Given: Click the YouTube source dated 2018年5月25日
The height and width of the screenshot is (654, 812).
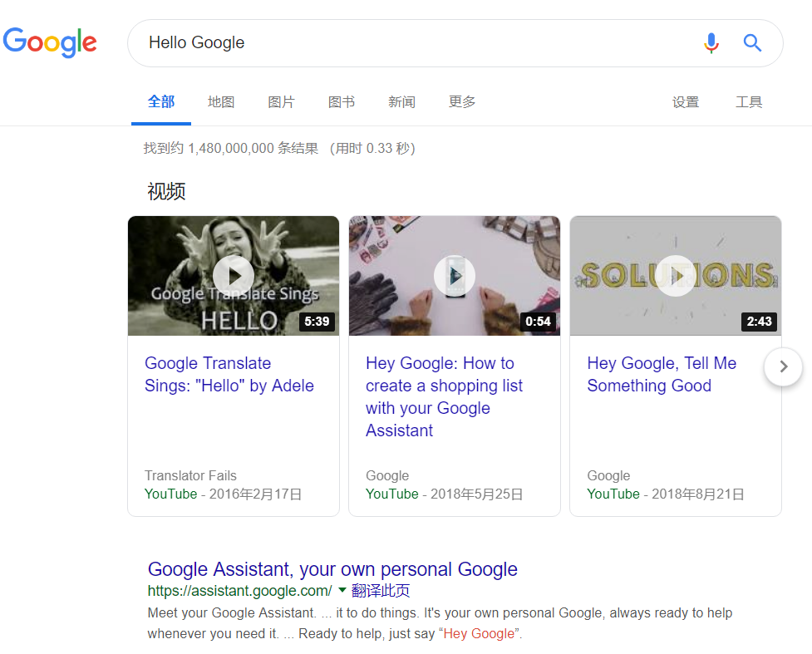Looking at the screenshot, I should pos(392,494).
